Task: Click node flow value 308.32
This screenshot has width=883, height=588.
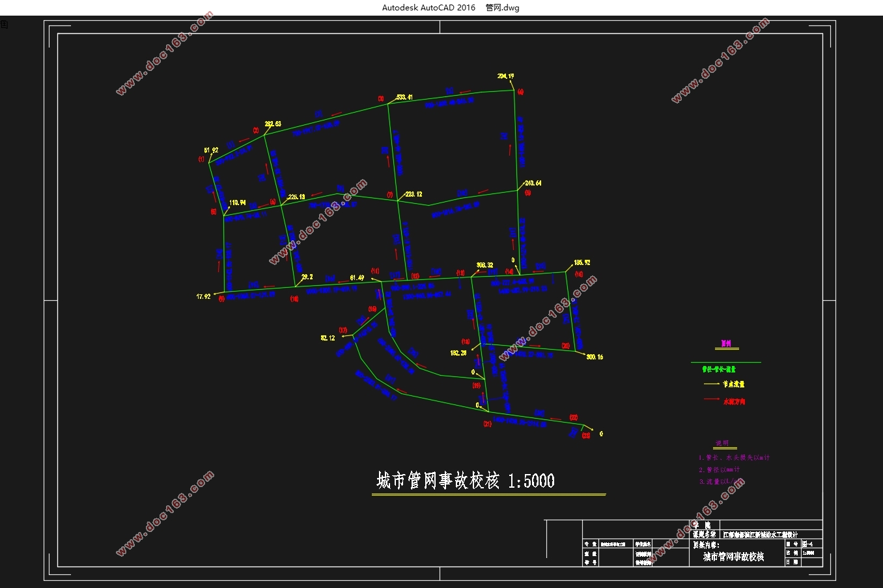Action: coord(484,265)
